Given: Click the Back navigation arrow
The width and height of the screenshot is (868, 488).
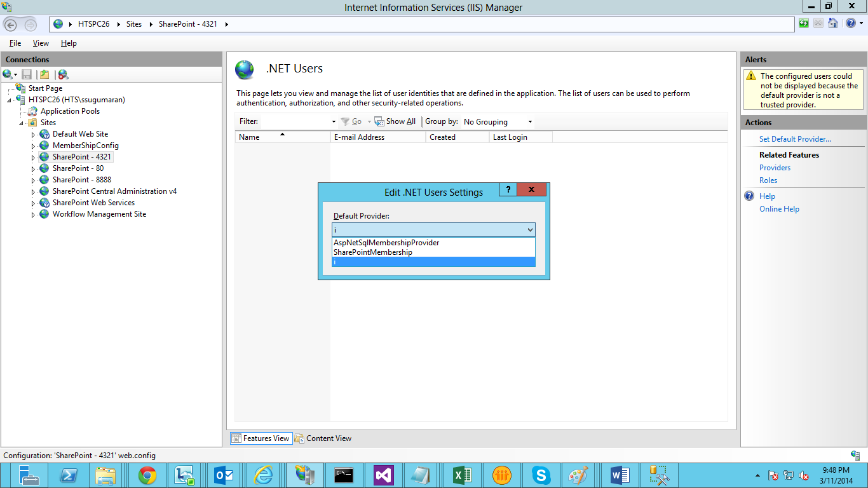Looking at the screenshot, I should tap(11, 25).
